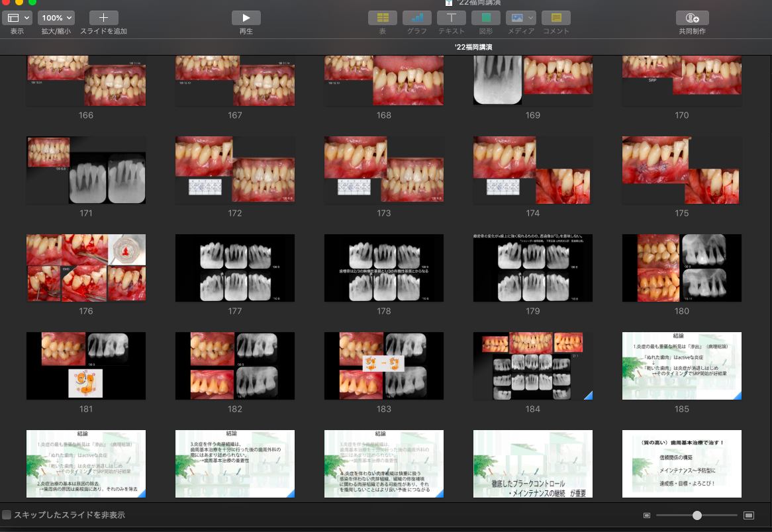This screenshot has height=532, width=772.
Task: Click the Play (再生) slideshow button
Action: [x=246, y=19]
